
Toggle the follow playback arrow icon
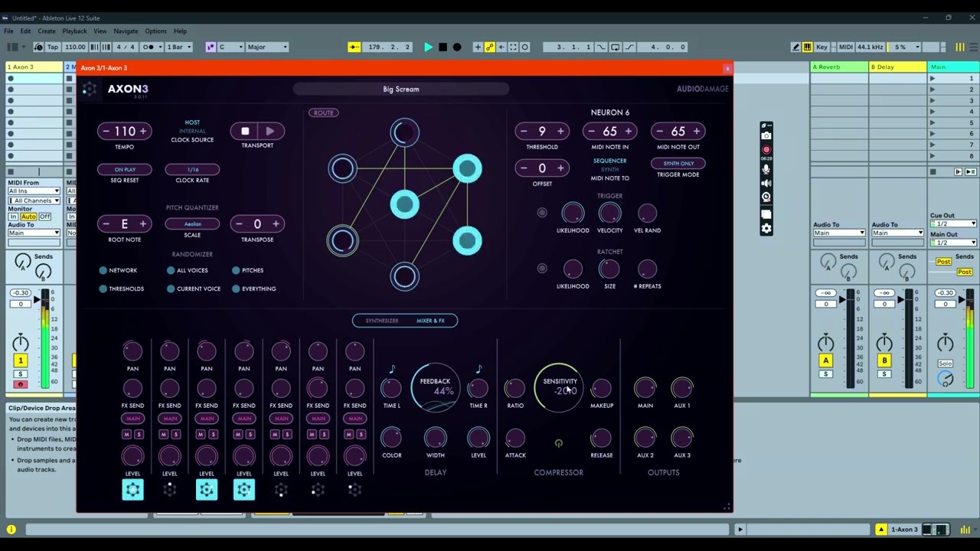click(354, 47)
